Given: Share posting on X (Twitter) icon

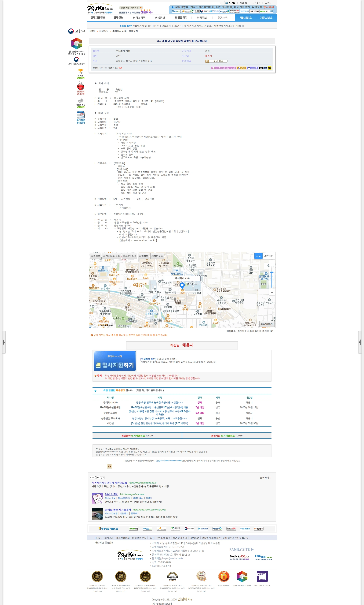Looking at the screenshot, I should coord(261,68).
